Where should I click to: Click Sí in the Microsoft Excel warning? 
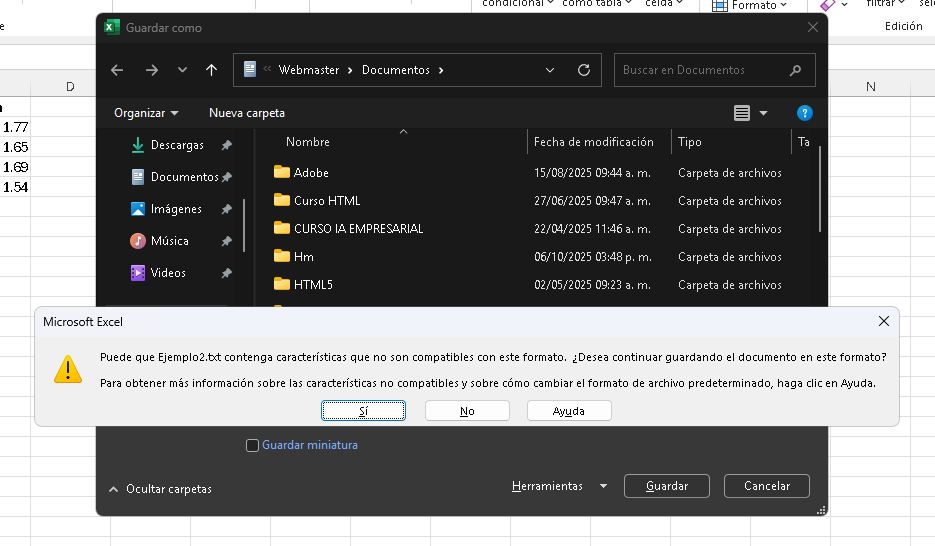click(x=363, y=411)
